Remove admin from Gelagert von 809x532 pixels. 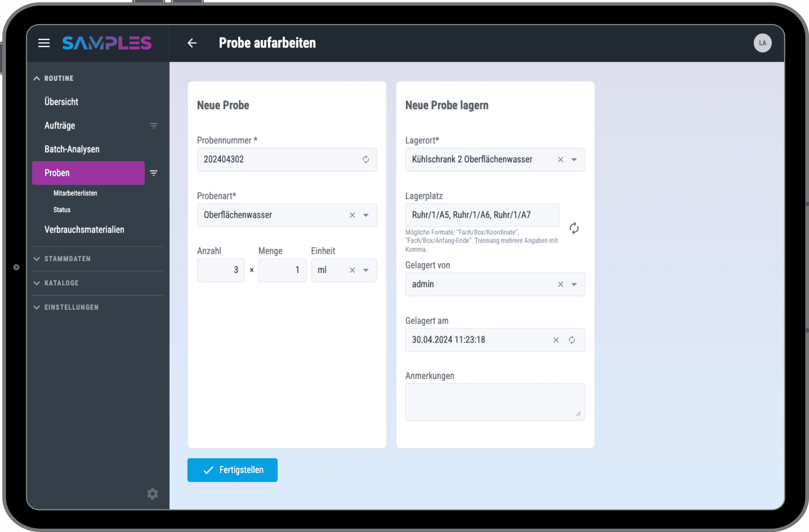(561, 284)
